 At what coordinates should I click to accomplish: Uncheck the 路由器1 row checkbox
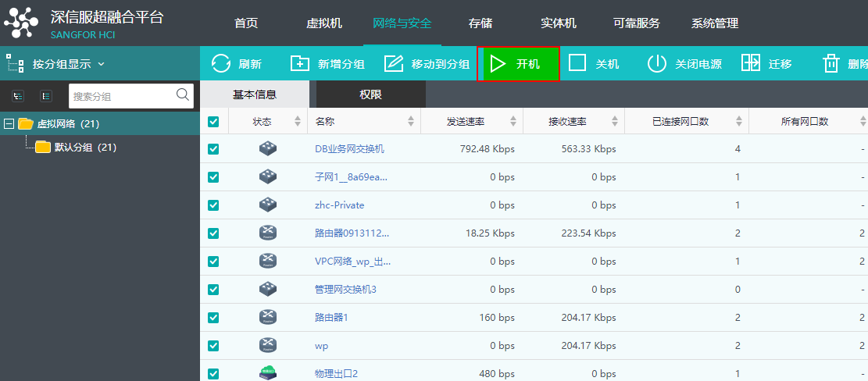(x=213, y=318)
